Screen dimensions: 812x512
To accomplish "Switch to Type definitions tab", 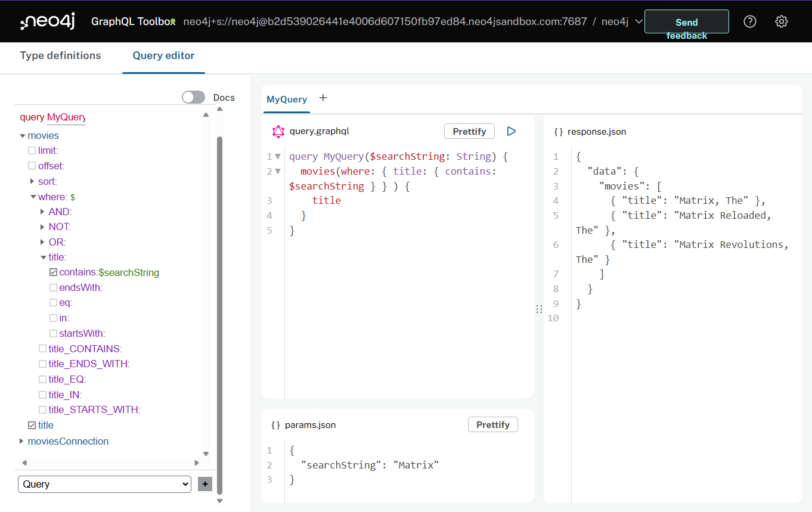I will coord(60,55).
